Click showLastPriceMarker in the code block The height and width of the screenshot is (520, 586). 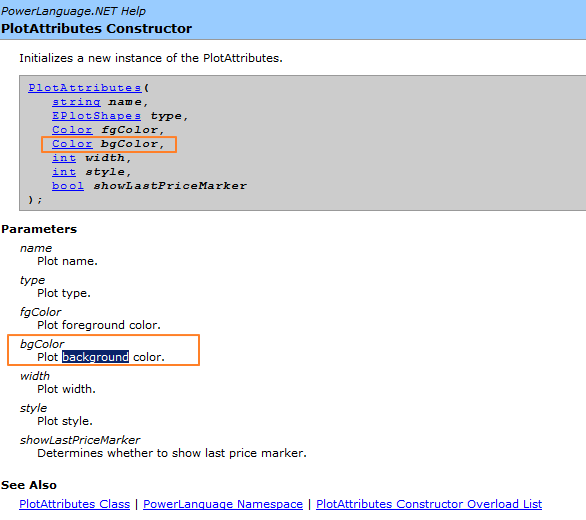click(x=170, y=186)
